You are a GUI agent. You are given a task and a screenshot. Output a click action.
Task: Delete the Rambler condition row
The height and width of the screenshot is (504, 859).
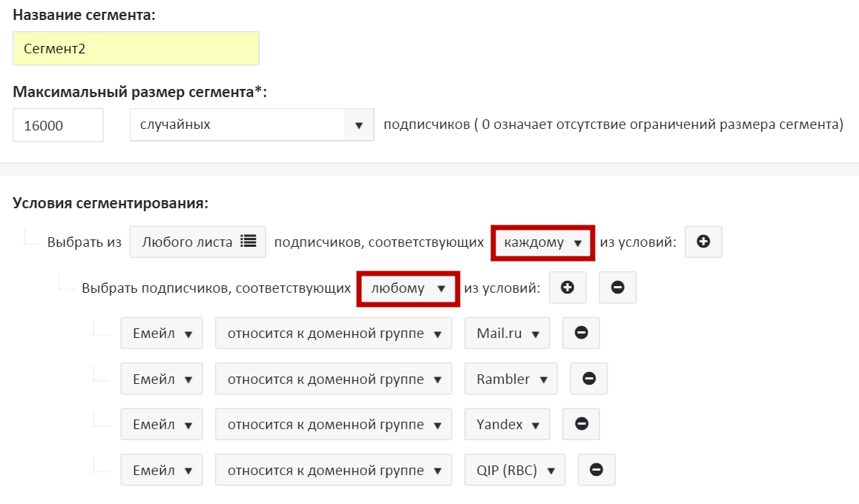[588, 379]
